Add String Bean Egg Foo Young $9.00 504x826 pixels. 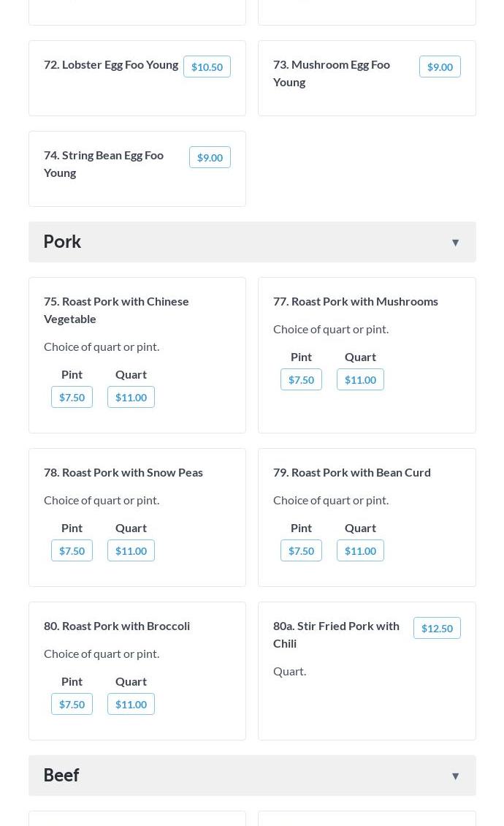(x=210, y=157)
